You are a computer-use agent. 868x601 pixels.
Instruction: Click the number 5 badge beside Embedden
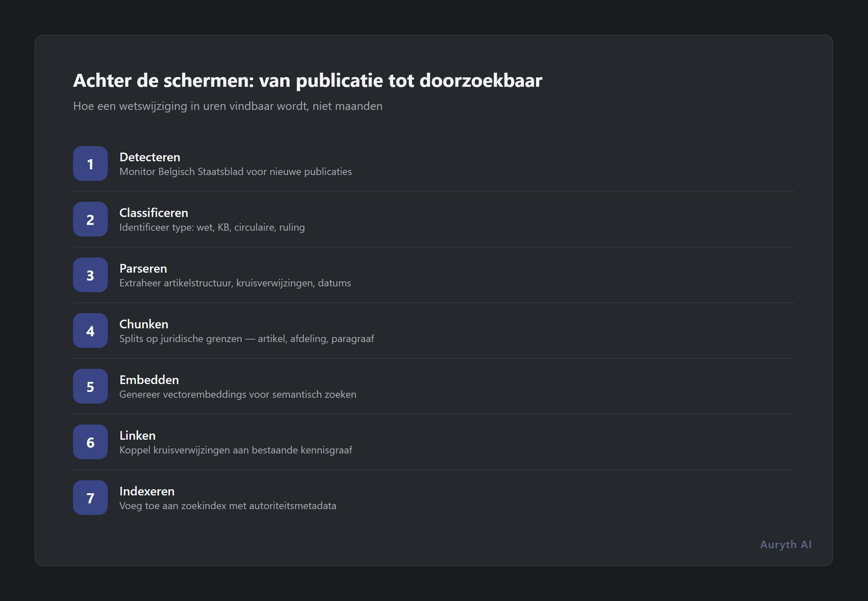(x=90, y=386)
